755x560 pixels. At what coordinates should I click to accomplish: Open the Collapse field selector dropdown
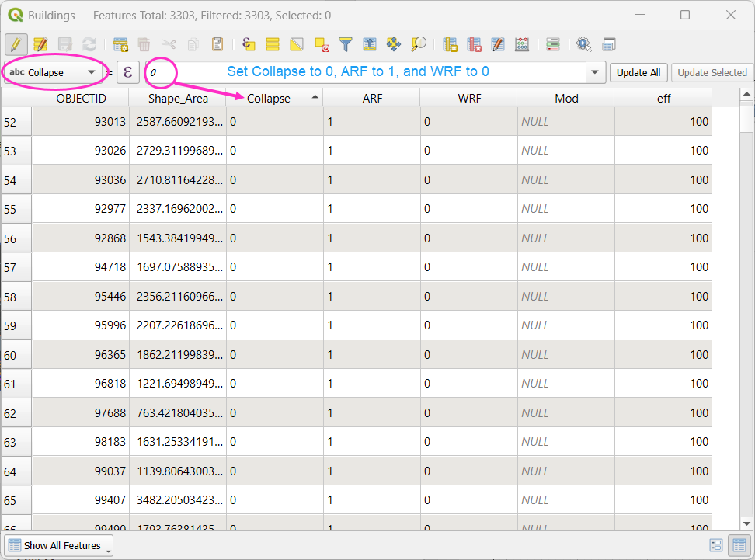54,72
